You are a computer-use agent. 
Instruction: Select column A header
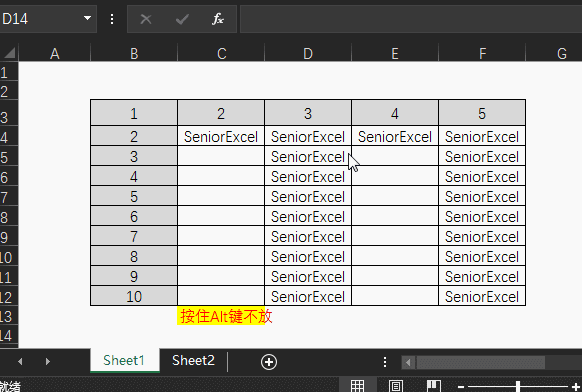pos(55,54)
